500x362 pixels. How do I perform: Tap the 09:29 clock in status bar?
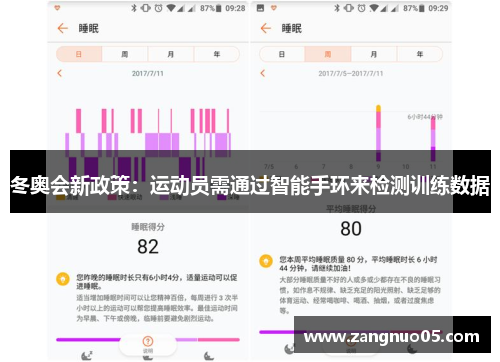438,8
